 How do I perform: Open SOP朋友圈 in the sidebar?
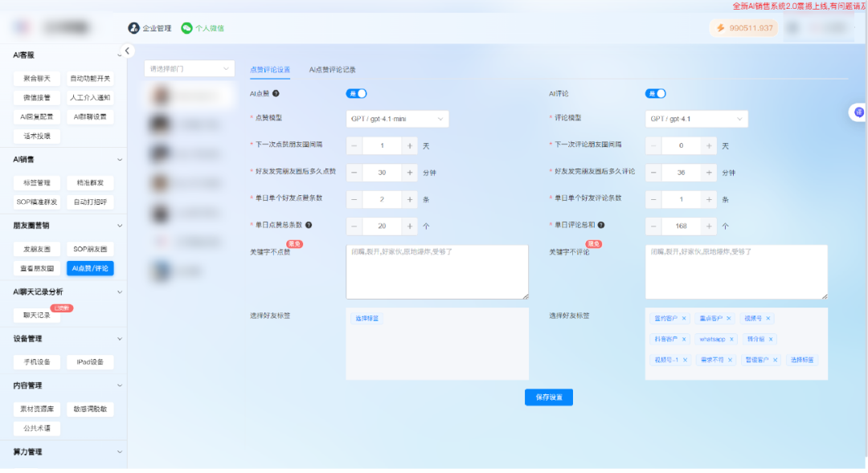click(x=90, y=249)
